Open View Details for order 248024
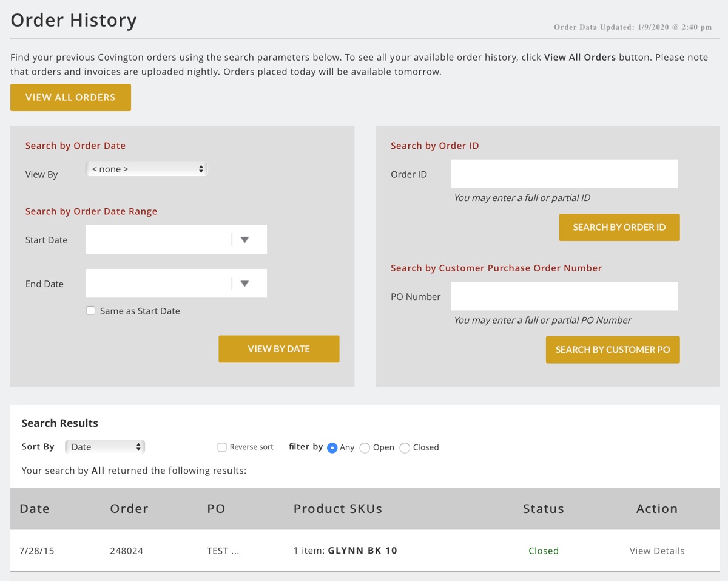The height and width of the screenshot is (581, 728). coord(656,551)
